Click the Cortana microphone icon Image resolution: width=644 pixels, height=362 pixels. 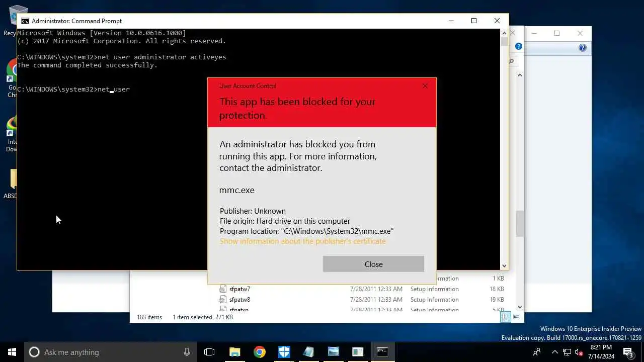point(187,352)
